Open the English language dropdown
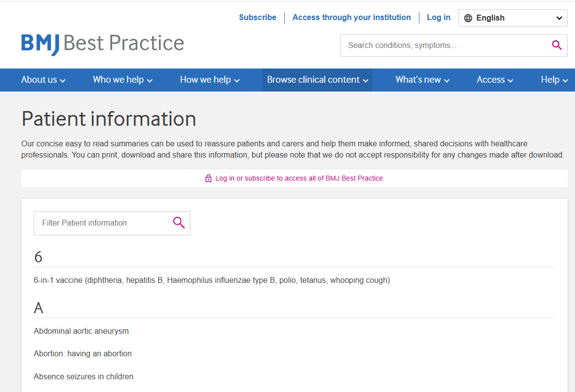Image resolution: width=575 pixels, height=392 pixels. (x=513, y=18)
